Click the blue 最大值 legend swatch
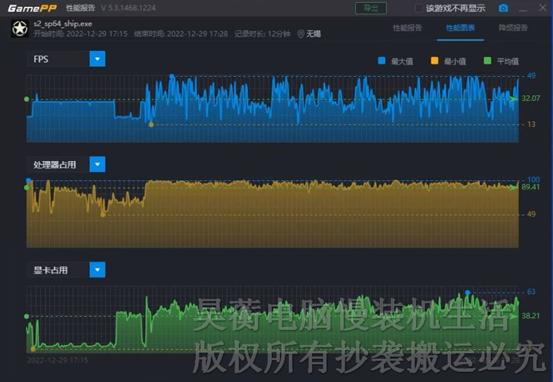This screenshot has width=553, height=382. coord(381,61)
